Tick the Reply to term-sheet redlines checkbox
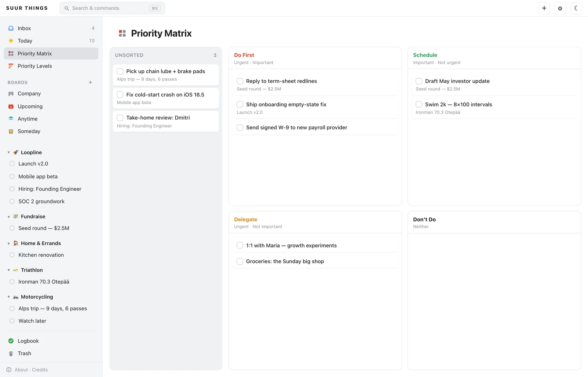Image resolution: width=588 pixels, height=377 pixels. (x=240, y=81)
